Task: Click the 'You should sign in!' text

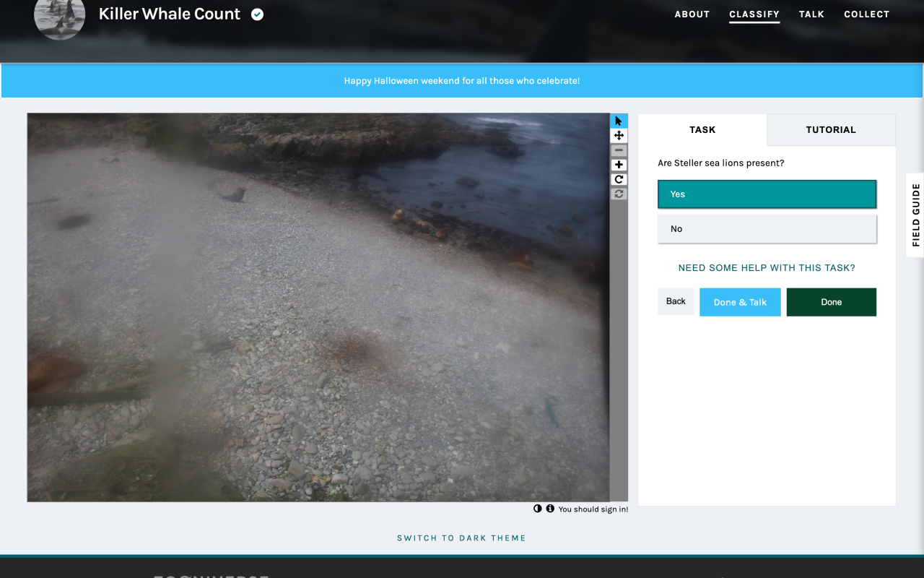Action: 593,509
